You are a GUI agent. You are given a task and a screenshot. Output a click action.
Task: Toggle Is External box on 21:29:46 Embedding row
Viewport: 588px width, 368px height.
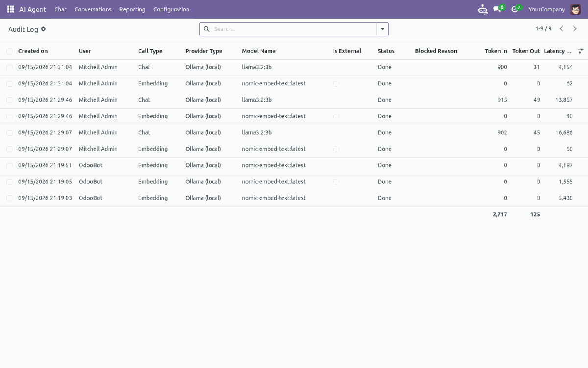click(x=336, y=117)
